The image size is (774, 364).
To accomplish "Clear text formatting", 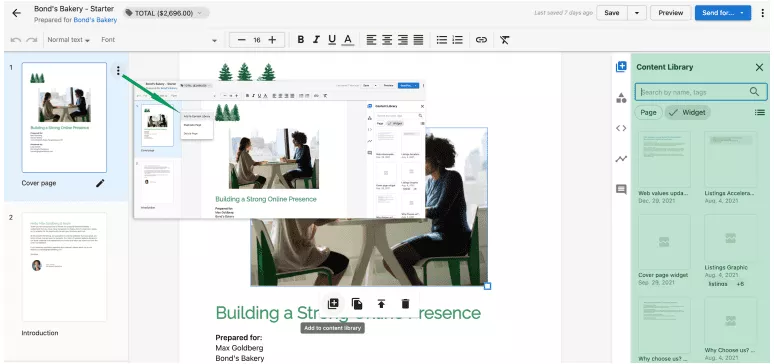I will 504,40.
